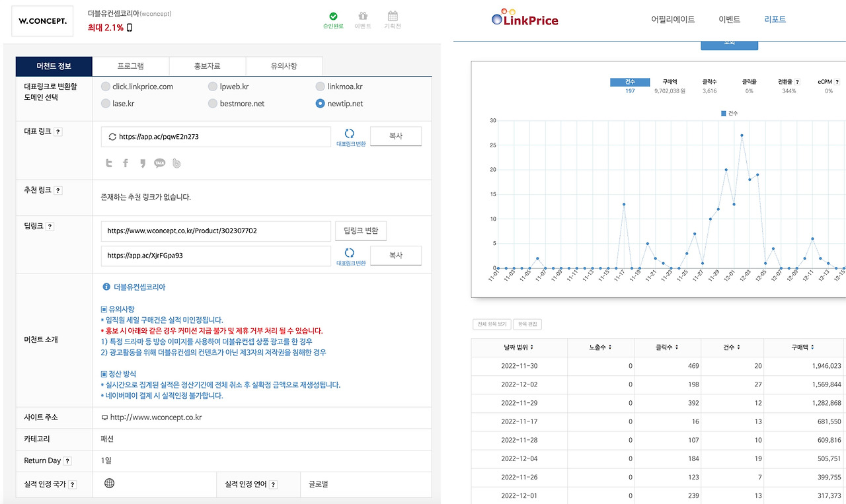Copy the main link with 복사 button
Viewport: 846px width, 504px height.
[396, 137]
